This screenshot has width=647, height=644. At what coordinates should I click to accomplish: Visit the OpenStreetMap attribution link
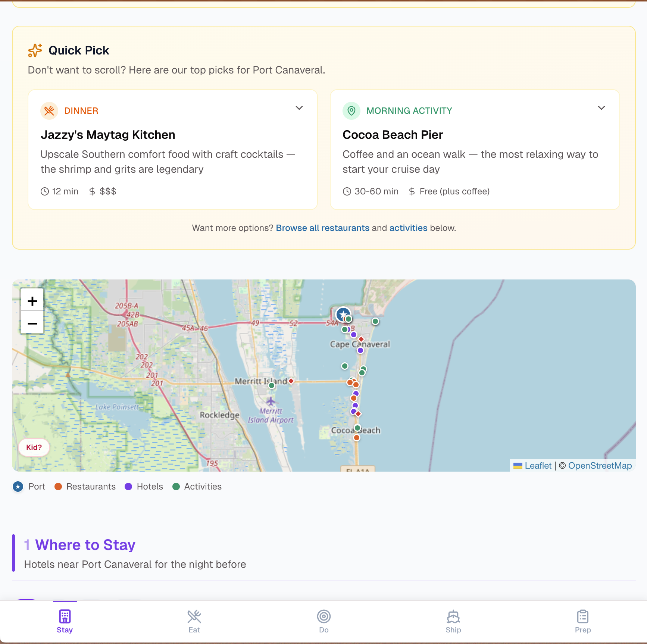pos(600,466)
